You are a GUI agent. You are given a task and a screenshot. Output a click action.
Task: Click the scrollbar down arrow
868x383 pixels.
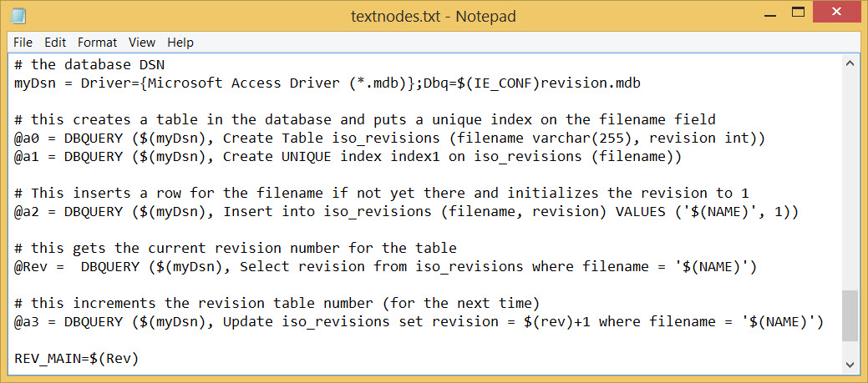coord(850,364)
